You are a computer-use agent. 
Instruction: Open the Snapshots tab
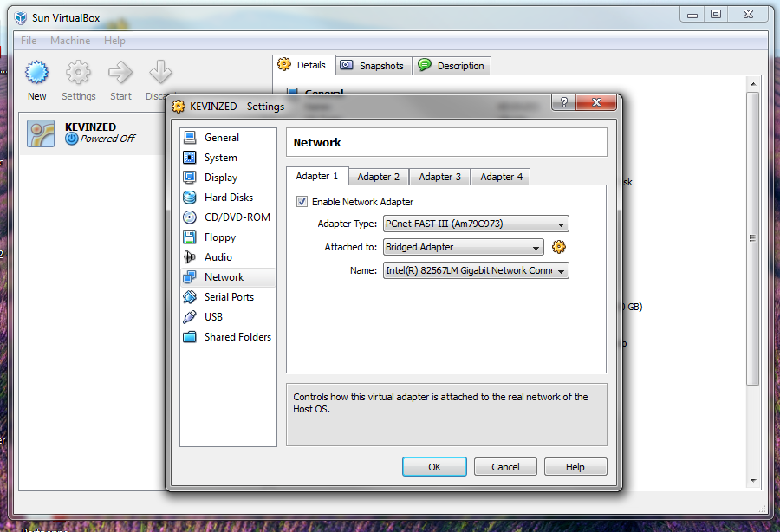(372, 66)
